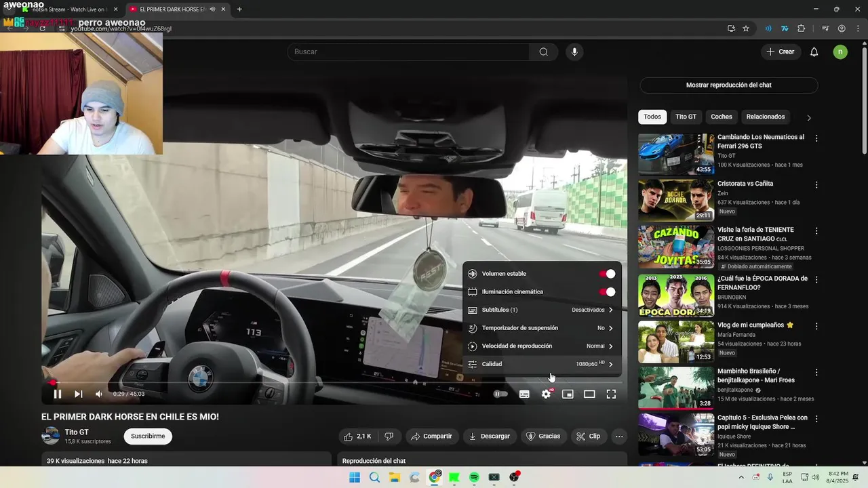This screenshot has height=488, width=868.
Task: Open Vlog de mi cumpleaños video
Action: click(x=676, y=342)
